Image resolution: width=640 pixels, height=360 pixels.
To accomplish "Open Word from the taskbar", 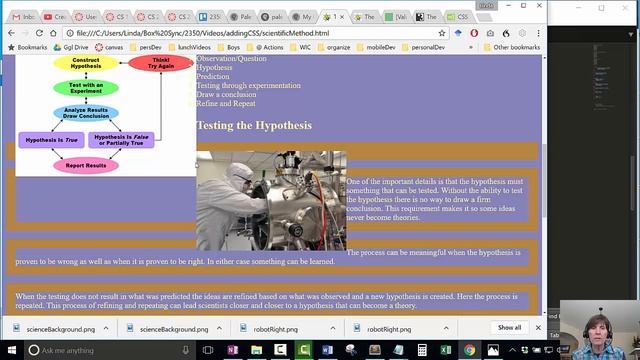I will coord(327,350).
